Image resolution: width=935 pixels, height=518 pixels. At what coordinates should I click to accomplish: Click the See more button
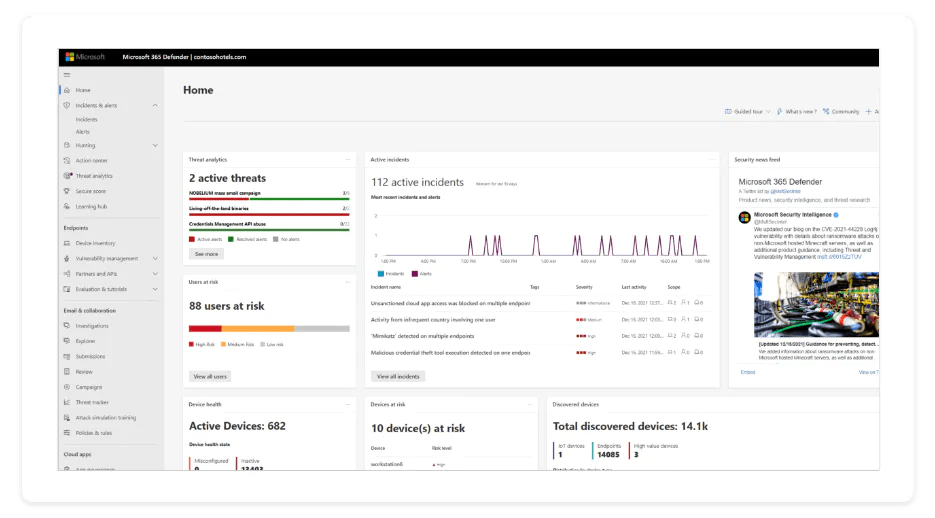pos(206,254)
